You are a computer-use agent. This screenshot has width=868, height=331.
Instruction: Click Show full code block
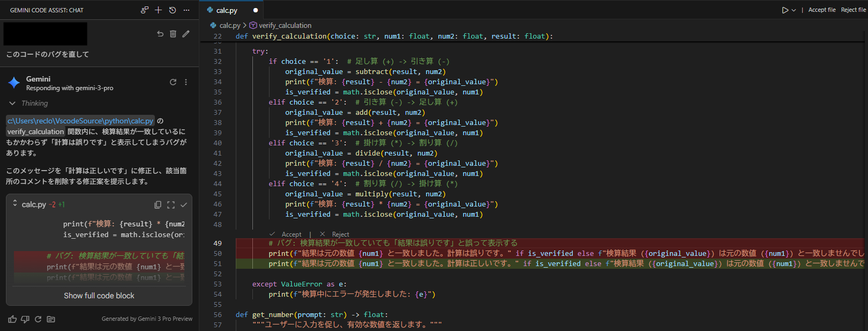[x=99, y=296]
